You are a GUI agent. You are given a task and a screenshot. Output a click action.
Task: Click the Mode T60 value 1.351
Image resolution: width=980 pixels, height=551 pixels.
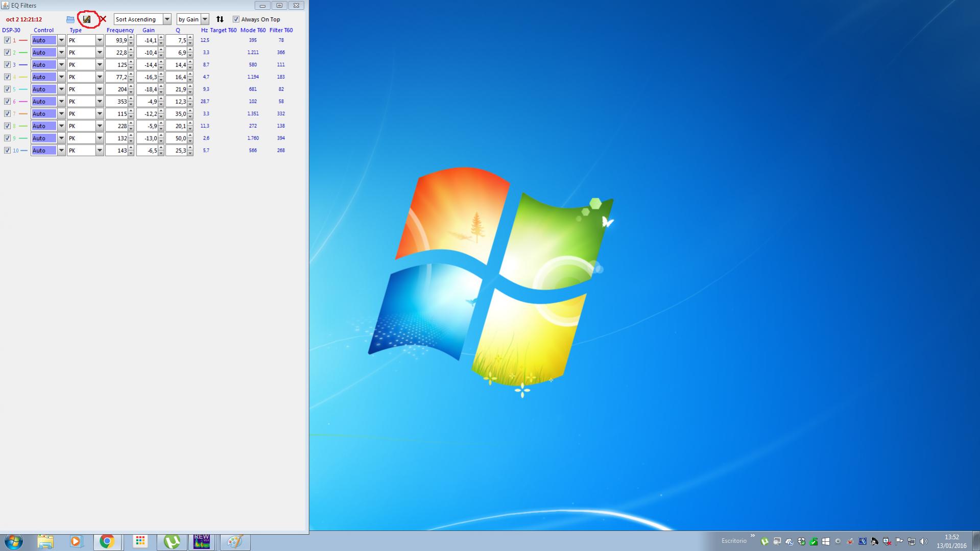[253, 114]
